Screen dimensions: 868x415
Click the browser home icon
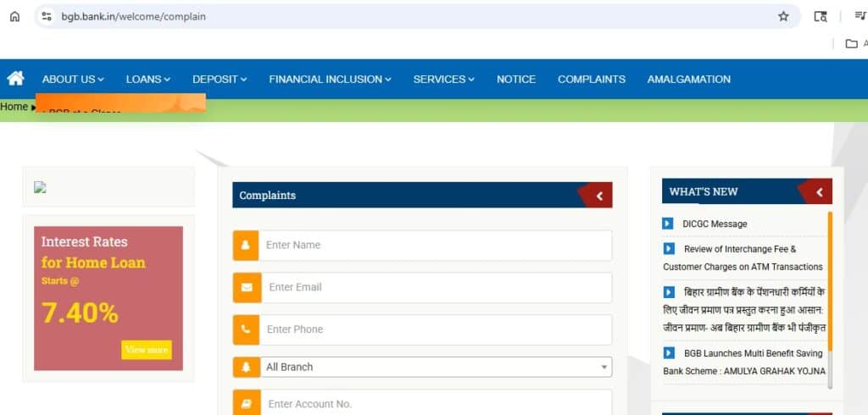(15, 17)
